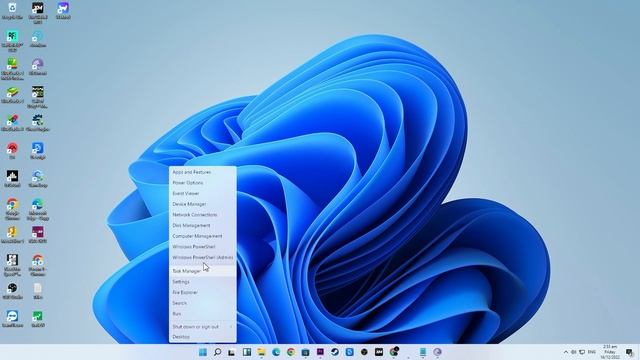Open Event Viewer from the menu
Screen dimensions: 640x360
[202, 193]
